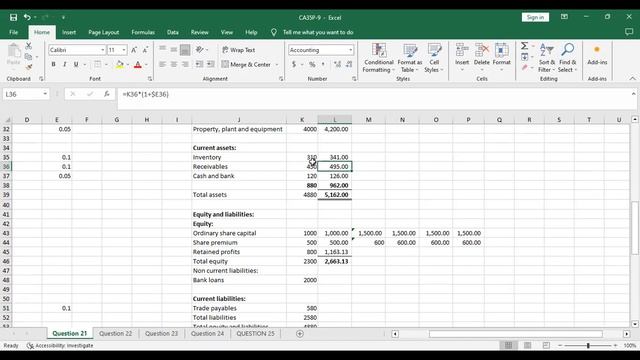Click the Decrease Decimal icon
Screen dimensions: 640x360
pyautogui.click(x=349, y=64)
